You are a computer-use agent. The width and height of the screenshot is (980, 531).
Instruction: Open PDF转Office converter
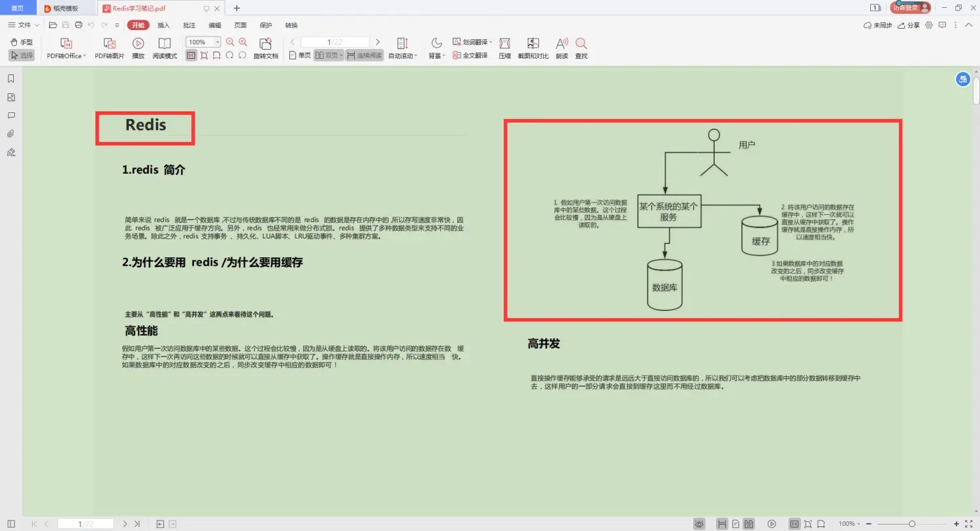click(x=66, y=48)
